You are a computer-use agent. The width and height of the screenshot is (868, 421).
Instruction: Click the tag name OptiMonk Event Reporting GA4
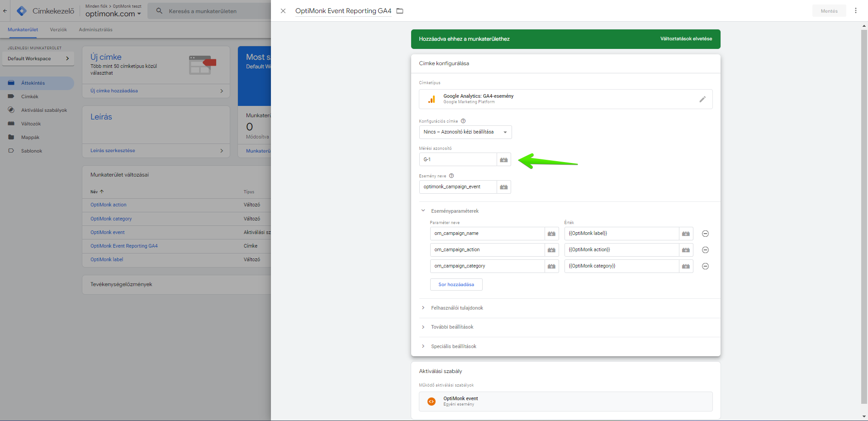343,11
